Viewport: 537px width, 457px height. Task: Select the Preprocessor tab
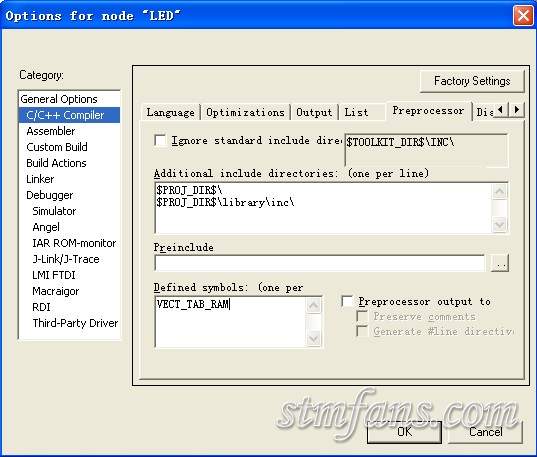[x=428, y=111]
